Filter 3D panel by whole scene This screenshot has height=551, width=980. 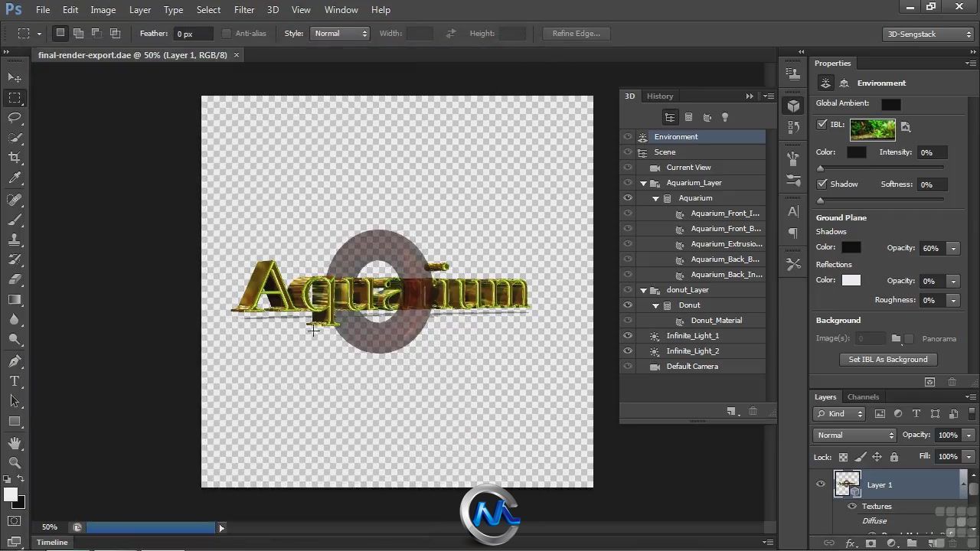(670, 117)
